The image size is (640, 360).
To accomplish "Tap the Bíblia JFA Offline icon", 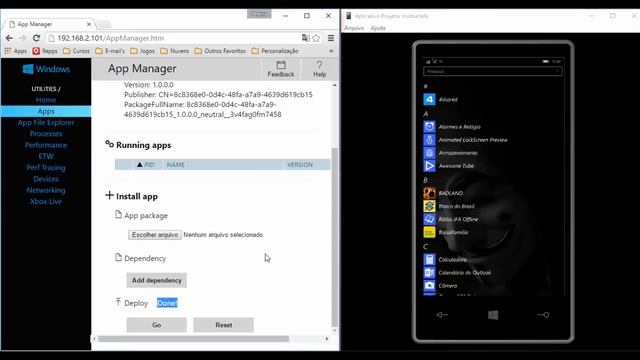I will 429,219.
